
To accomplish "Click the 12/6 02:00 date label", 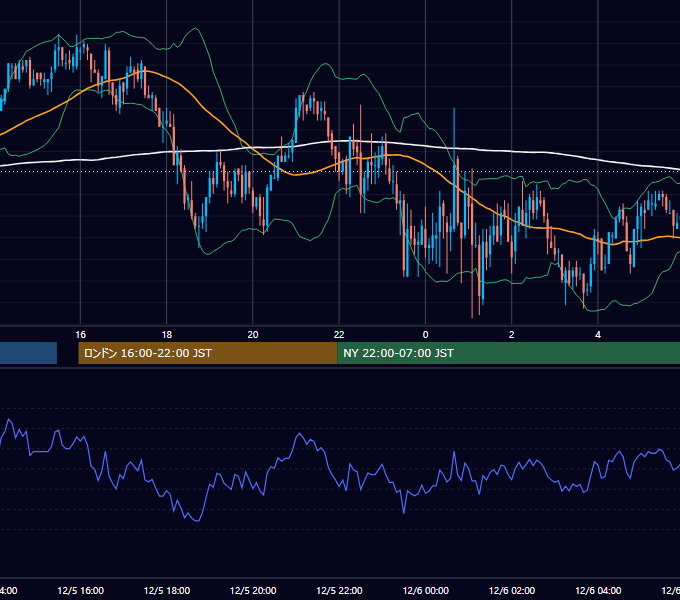I will click(x=512, y=591).
